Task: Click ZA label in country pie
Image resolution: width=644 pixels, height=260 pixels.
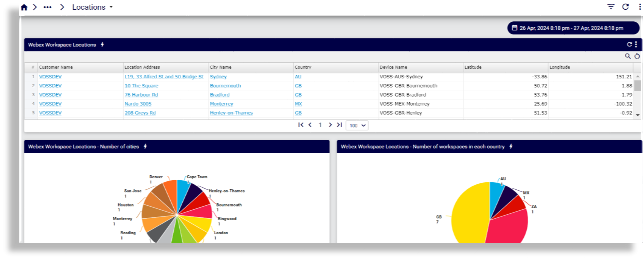Action: [x=534, y=206]
